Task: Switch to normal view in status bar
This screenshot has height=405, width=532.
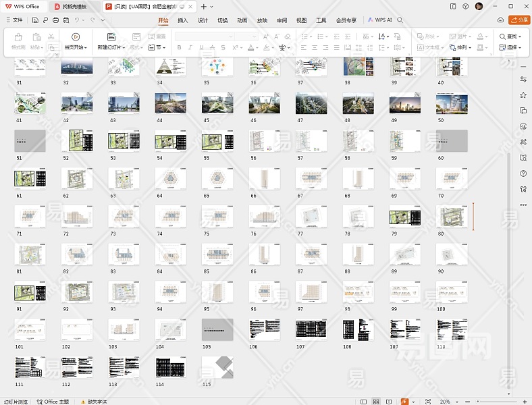Action: click(363, 401)
